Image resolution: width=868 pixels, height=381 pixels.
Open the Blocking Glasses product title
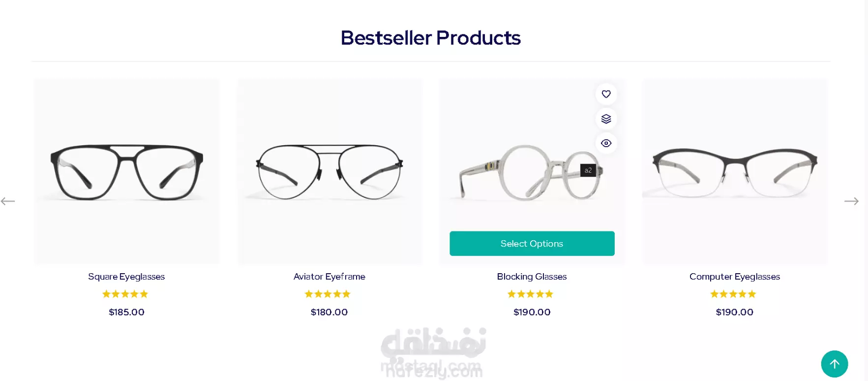pos(532,277)
